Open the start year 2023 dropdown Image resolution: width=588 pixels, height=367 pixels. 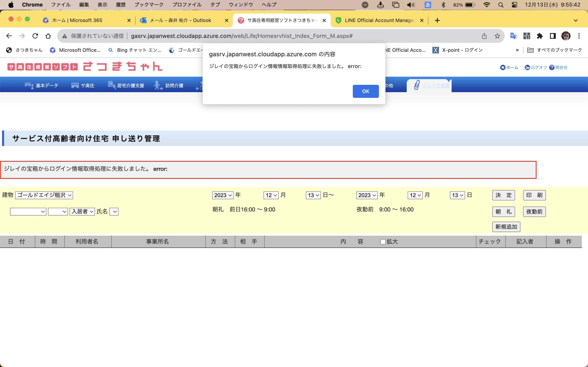tap(223, 195)
